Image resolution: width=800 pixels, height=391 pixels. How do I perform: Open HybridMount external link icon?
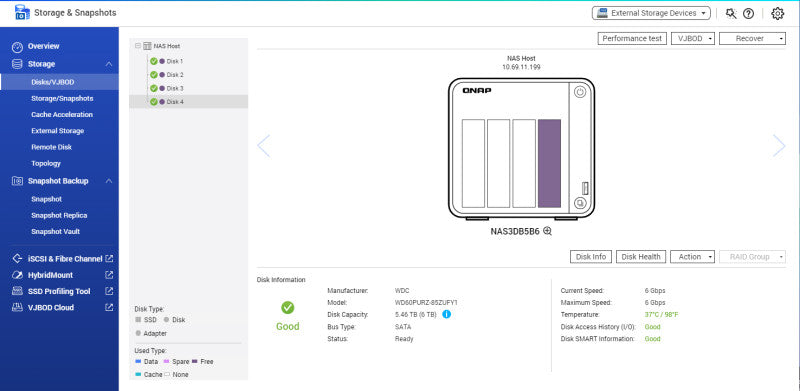109,275
